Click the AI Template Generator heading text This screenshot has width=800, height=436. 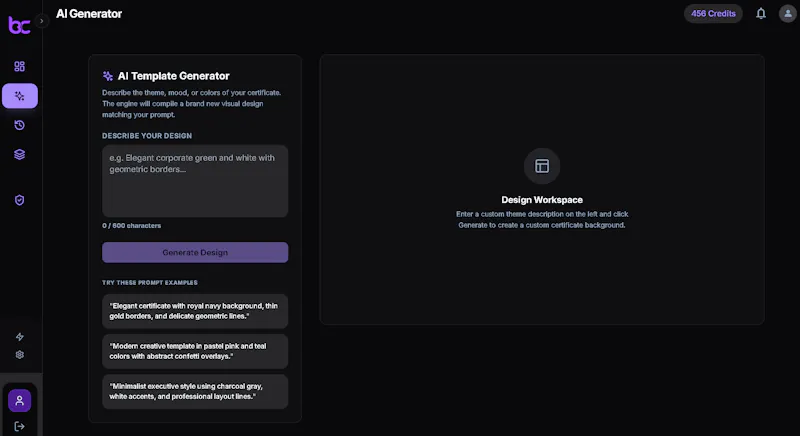tap(173, 76)
